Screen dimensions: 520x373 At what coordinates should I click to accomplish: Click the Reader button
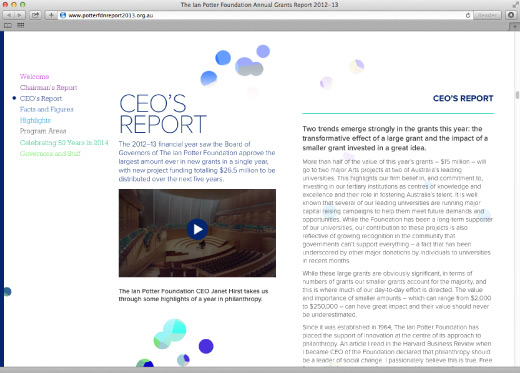487,15
